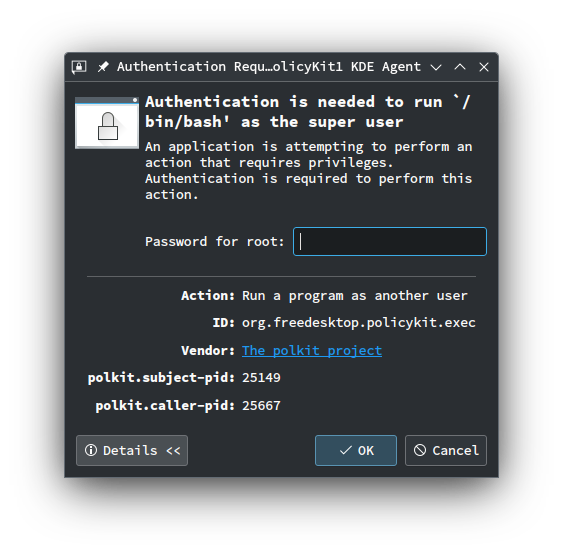Click the subject-pid value 25149
563x554 pixels.
pyautogui.click(x=261, y=378)
